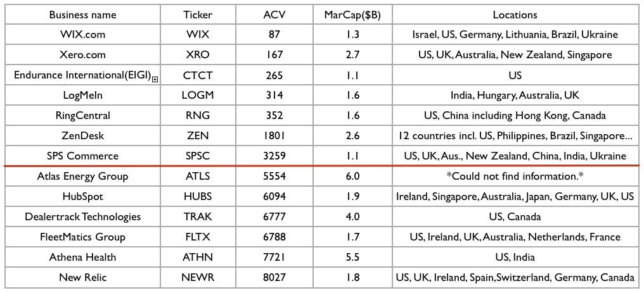Select the Business name column header

(82, 15)
